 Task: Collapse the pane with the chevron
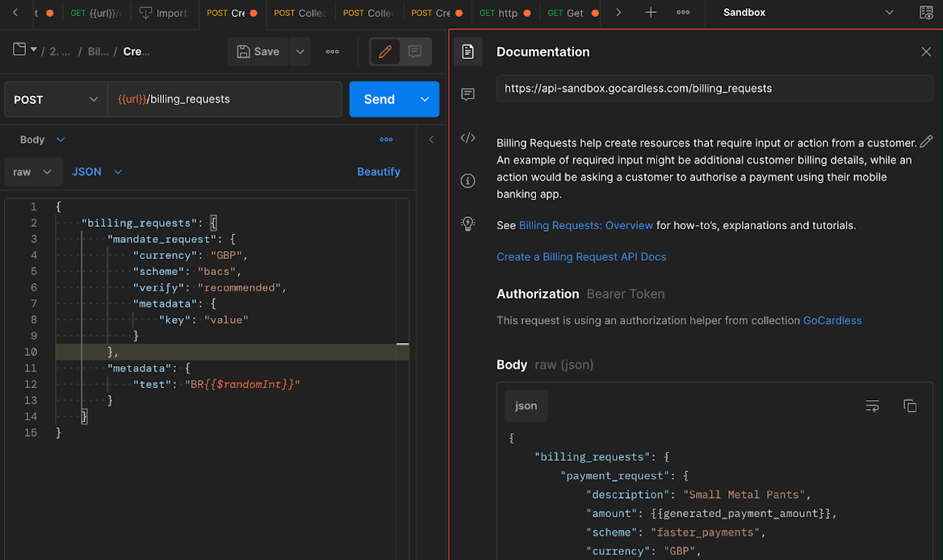point(431,140)
